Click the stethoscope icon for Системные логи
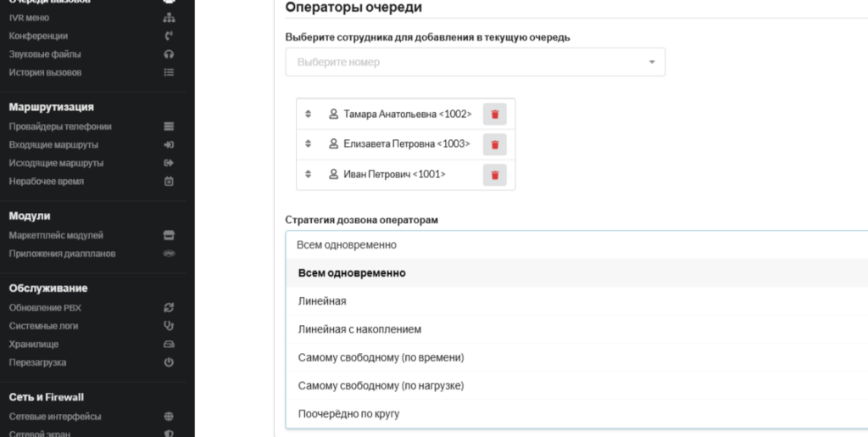Screen dimensions: 868x437 [169, 326]
